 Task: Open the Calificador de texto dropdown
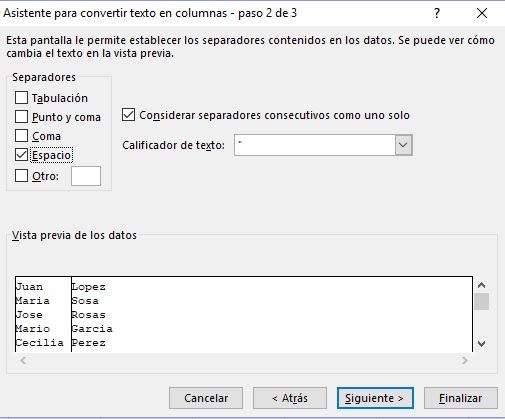tap(404, 145)
